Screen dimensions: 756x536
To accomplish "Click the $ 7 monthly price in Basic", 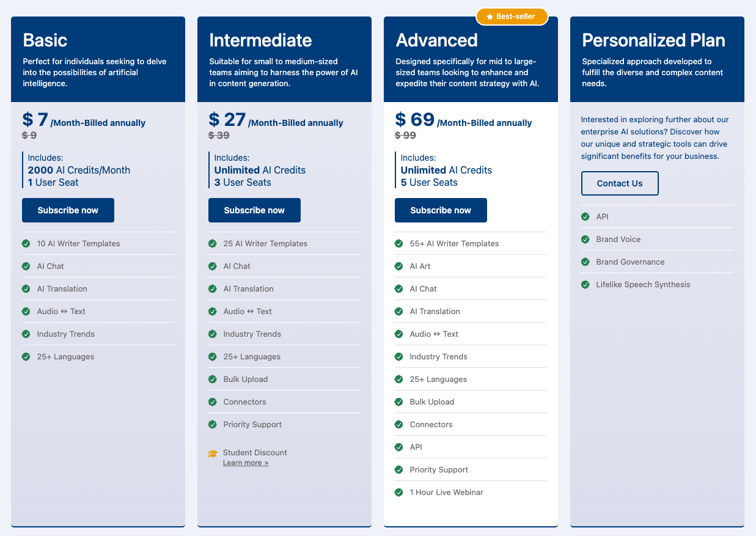I will click(35, 120).
